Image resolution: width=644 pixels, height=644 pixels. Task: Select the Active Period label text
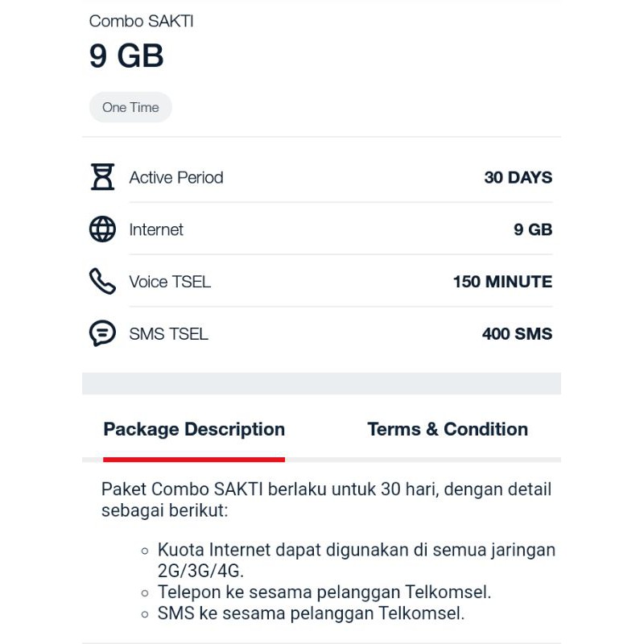tap(176, 177)
